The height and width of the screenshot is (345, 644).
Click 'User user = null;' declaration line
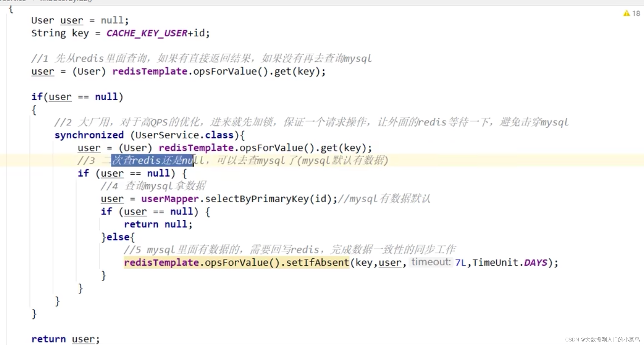(x=80, y=20)
